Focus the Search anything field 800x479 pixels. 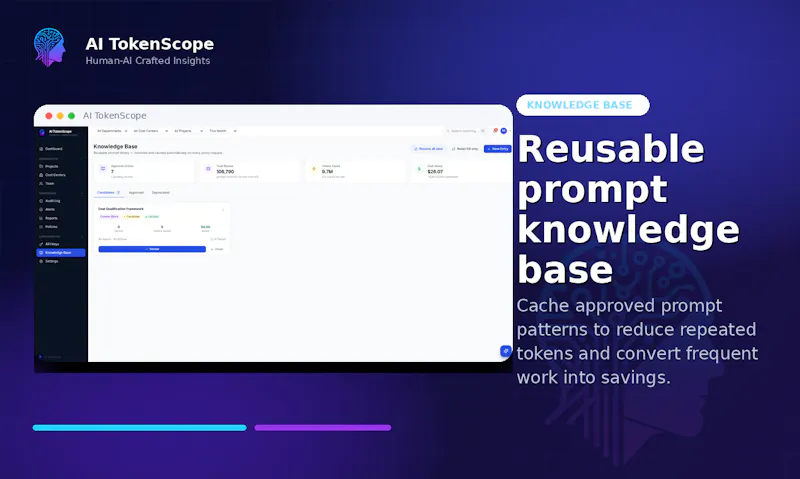point(465,131)
